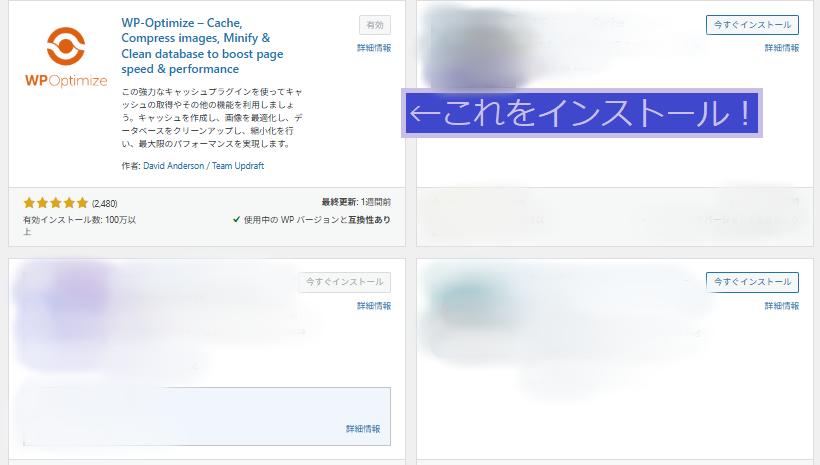
Task: Click 詳細情報 inside the bottom-left card's lower box
Action: pos(363,429)
